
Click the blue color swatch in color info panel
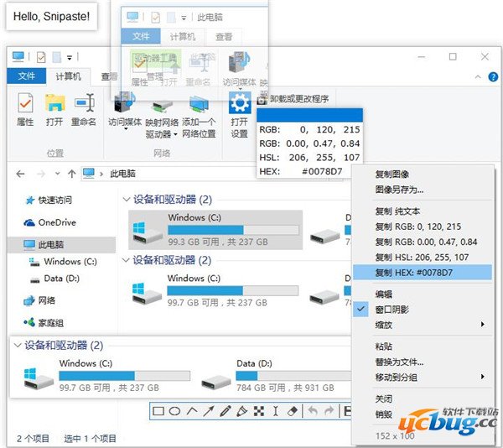point(309,115)
